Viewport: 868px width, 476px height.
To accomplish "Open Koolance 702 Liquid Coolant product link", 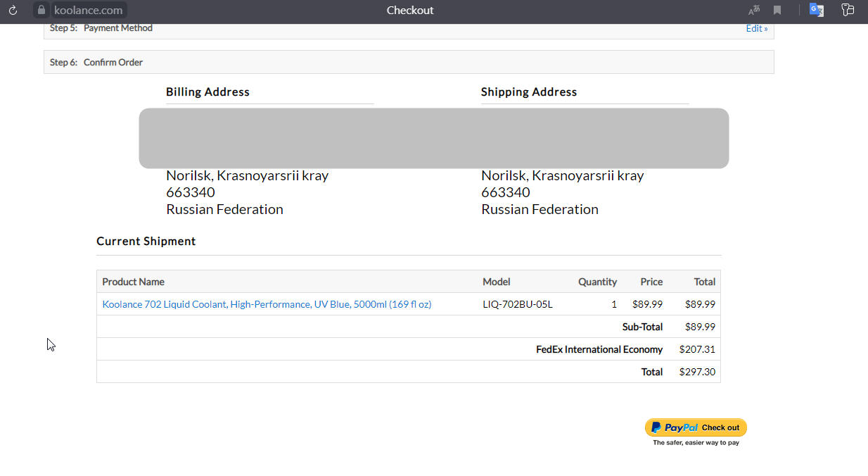I will point(267,304).
